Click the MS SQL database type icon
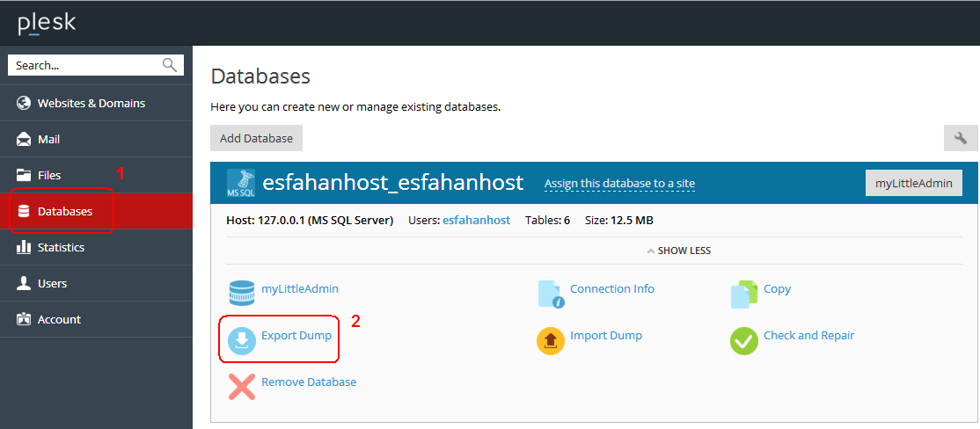 pyautogui.click(x=240, y=183)
